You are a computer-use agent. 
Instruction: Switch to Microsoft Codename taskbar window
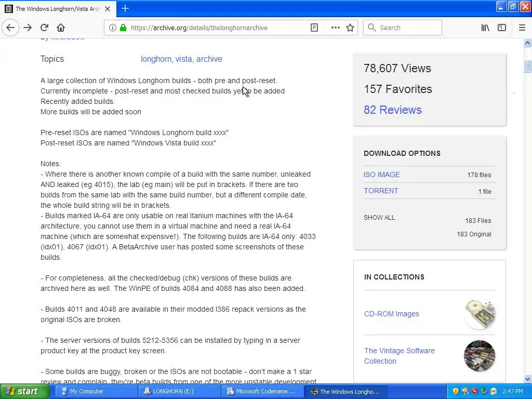261,391
